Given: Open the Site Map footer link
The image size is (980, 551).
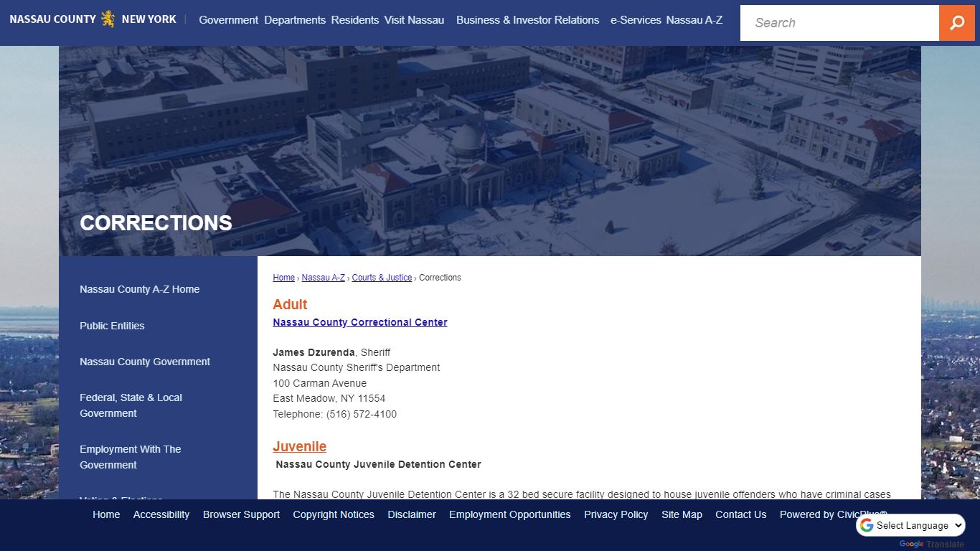Looking at the screenshot, I should coord(682,514).
